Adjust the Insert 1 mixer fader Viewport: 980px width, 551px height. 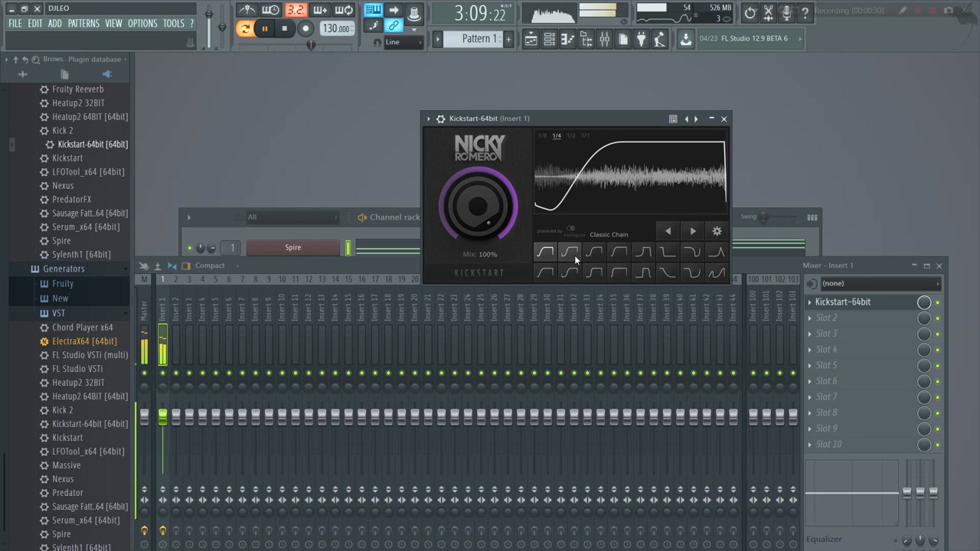[162, 416]
